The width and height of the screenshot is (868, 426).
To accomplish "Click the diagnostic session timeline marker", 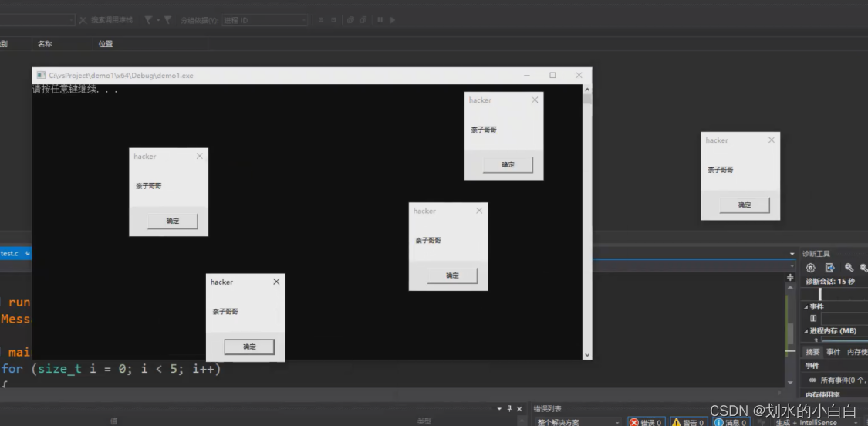I will (820, 294).
